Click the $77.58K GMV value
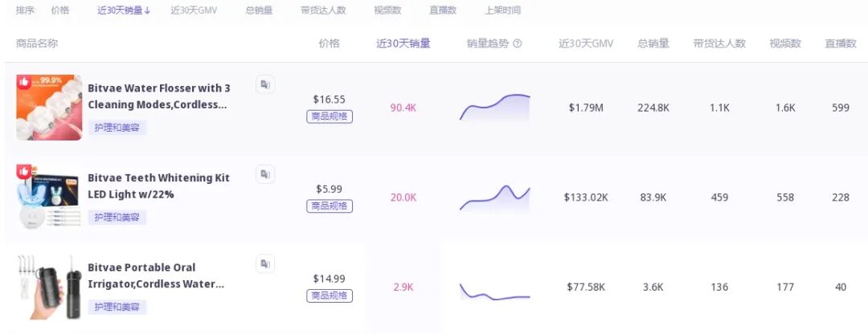Image resolution: width=868 pixels, height=334 pixels. point(586,287)
